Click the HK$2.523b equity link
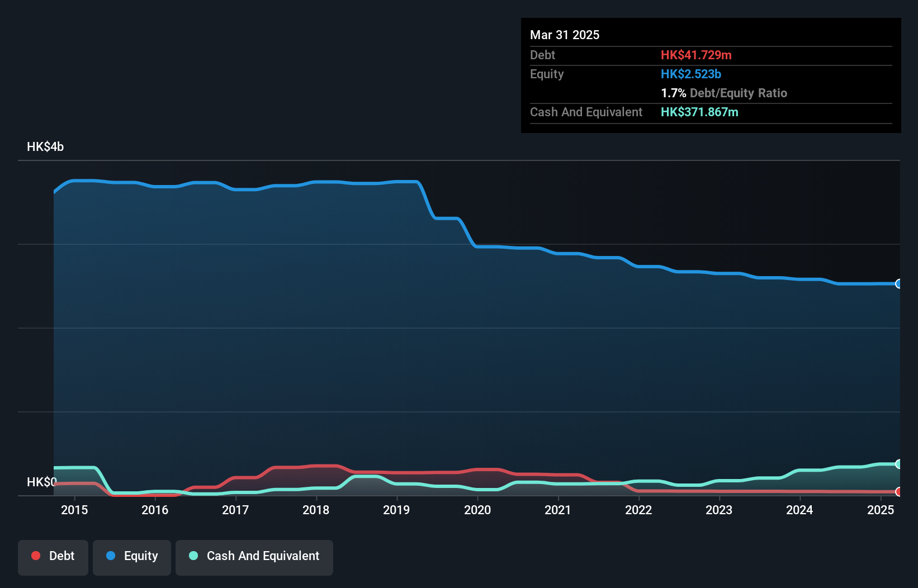This screenshot has width=918, height=588. pyautogui.click(x=690, y=74)
